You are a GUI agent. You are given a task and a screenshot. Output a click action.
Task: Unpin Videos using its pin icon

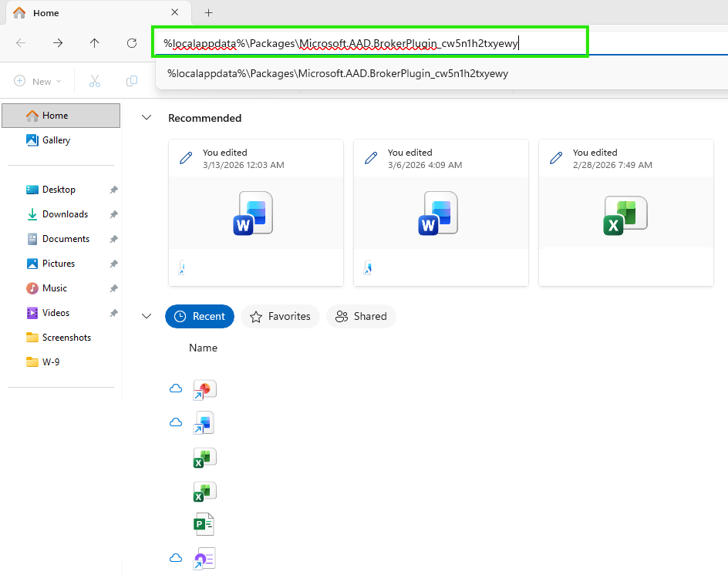pos(114,313)
